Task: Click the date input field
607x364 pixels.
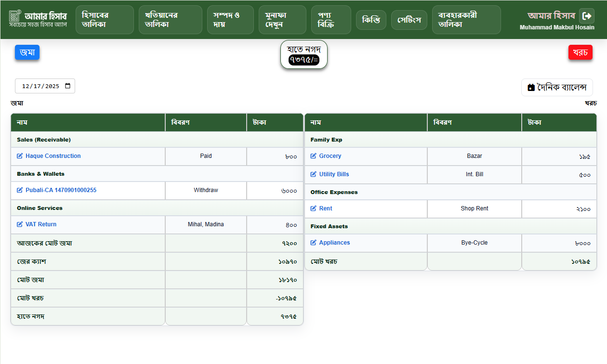Action: [40, 86]
